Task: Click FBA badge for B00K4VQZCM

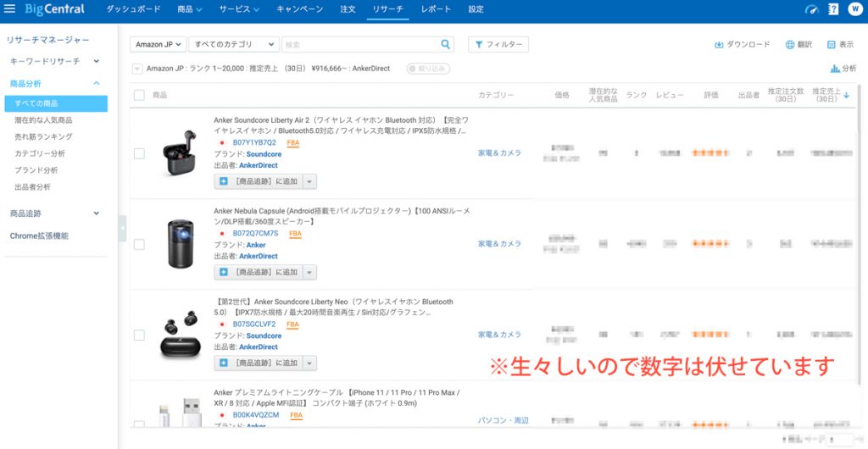Action: [x=296, y=415]
